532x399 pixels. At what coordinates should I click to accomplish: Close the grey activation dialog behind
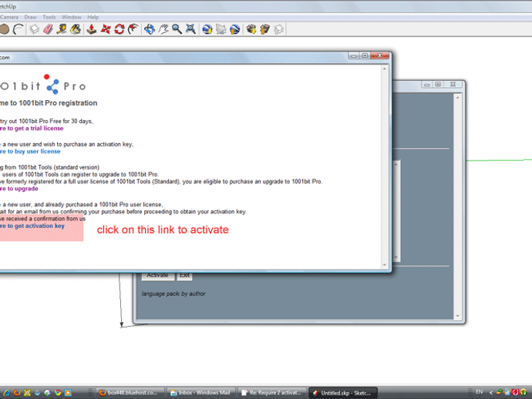tap(453, 84)
